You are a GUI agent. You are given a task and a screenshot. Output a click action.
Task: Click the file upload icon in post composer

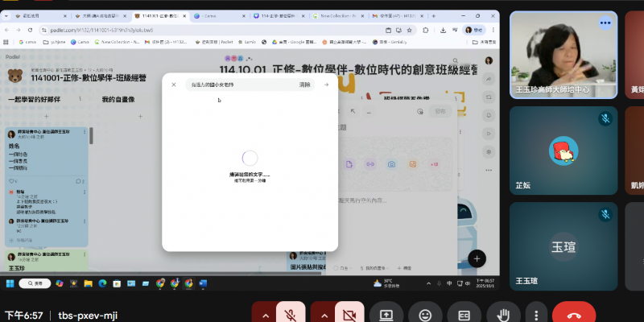[x=349, y=164]
